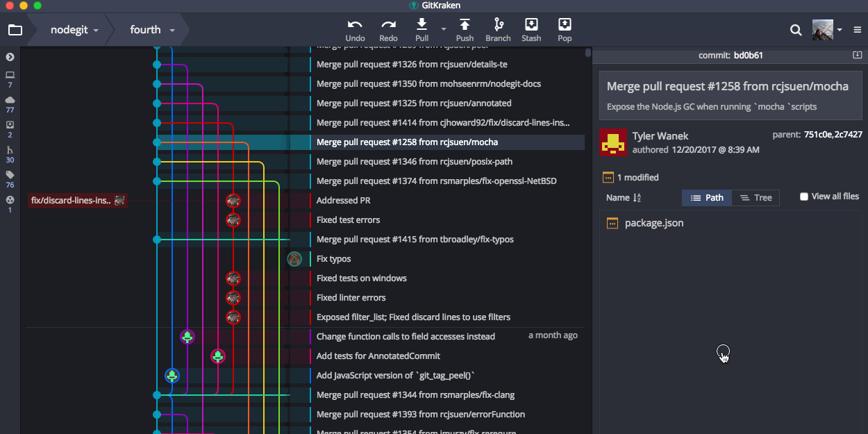Click the fix/discard-lines-ins.. branch label
868x434 pixels.
pos(77,201)
